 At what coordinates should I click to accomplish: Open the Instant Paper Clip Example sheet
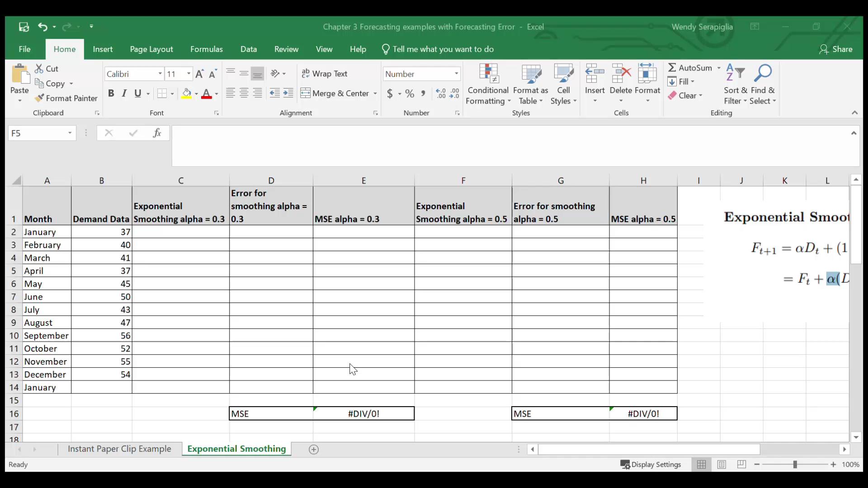119,449
